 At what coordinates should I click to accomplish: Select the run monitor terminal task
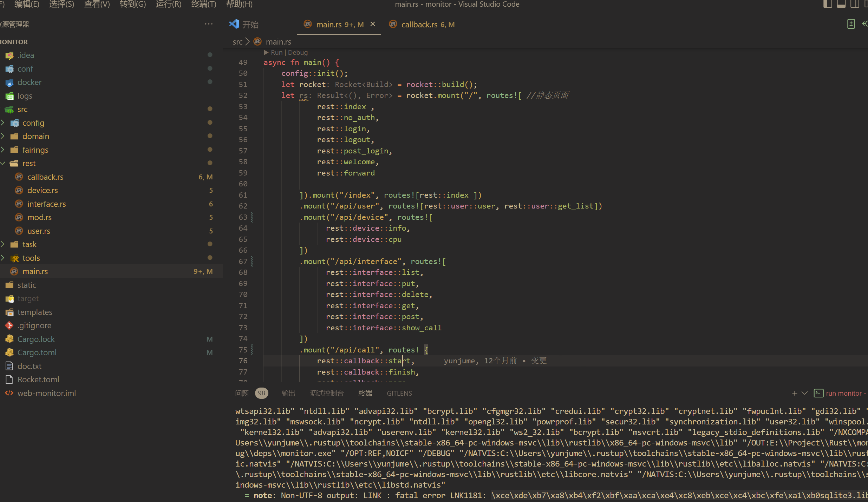pos(843,393)
